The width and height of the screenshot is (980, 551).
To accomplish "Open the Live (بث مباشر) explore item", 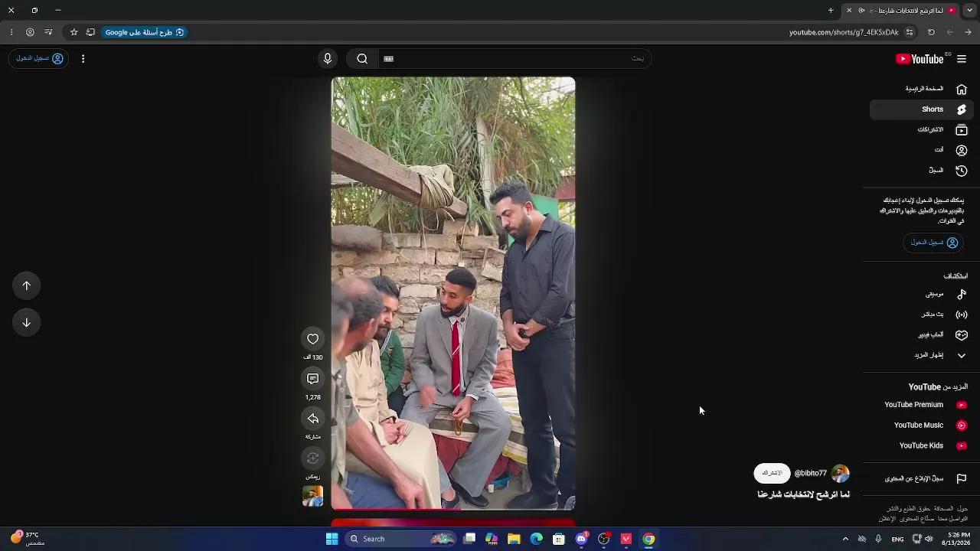I will click(922, 315).
